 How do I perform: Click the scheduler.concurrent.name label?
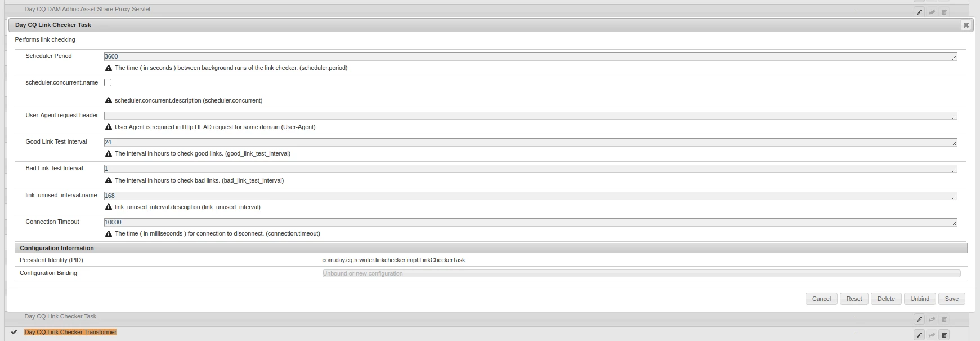coord(62,82)
